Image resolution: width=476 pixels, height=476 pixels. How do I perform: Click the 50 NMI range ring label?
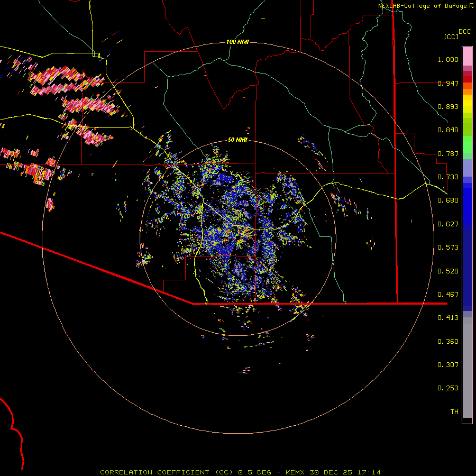(237, 140)
